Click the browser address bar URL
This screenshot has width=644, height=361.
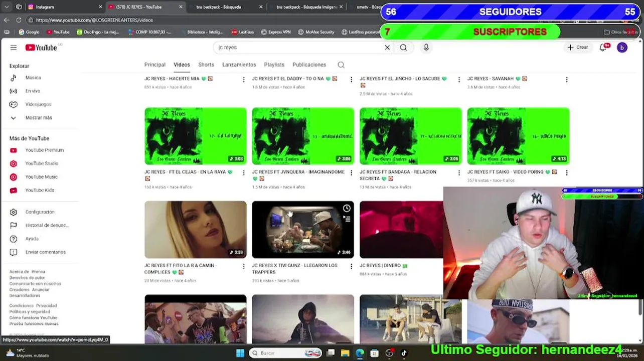(x=94, y=20)
